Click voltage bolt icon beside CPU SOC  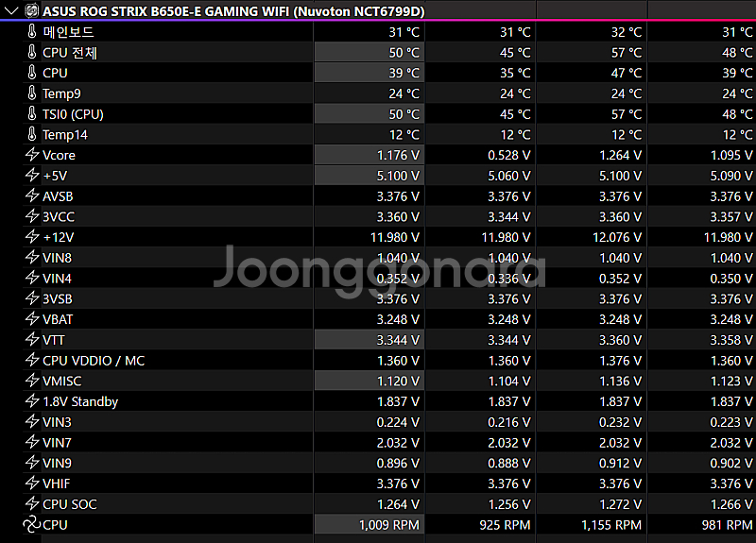click(x=32, y=504)
